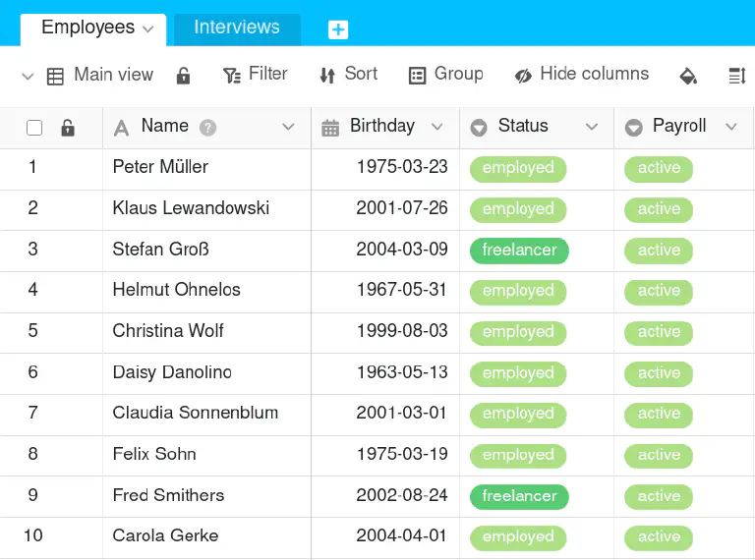The image size is (755, 560).
Task: Click the freelancer status tag for Stefan Groß
Action: point(519,251)
